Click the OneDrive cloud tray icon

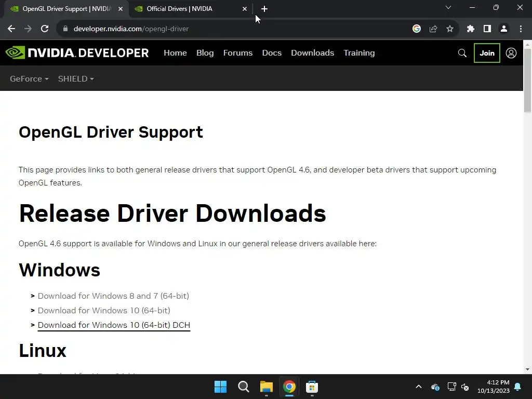click(435, 387)
